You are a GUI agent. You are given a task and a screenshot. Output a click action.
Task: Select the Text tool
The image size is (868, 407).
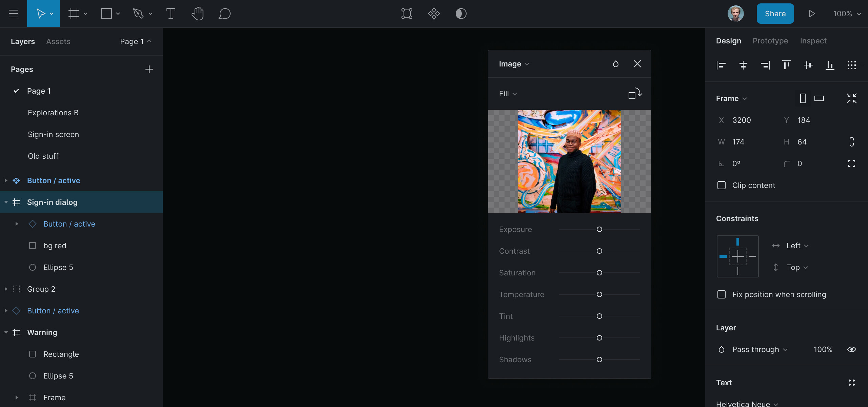click(171, 14)
